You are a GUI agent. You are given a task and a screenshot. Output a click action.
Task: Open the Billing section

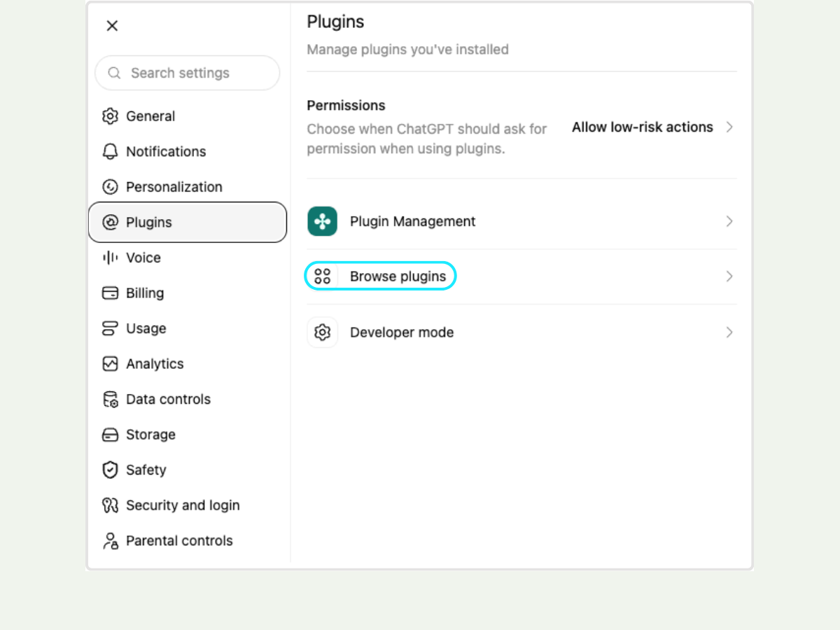pos(188,293)
